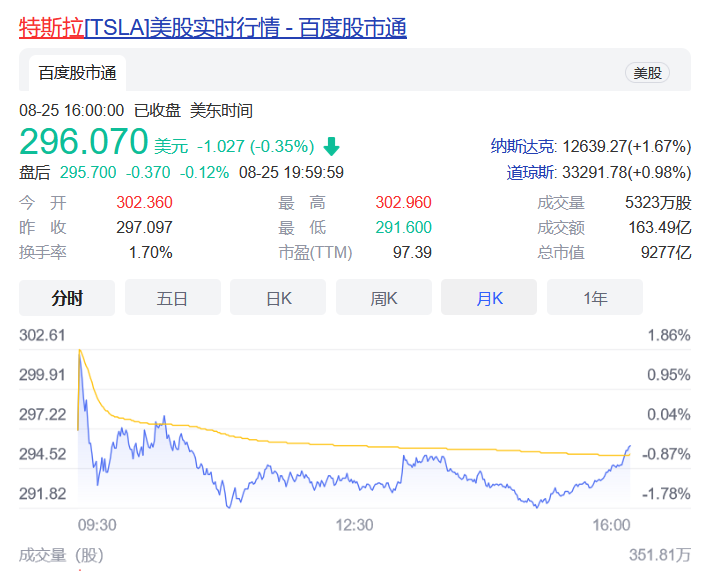
Task: Click the 纳斯达克 index quote
Action: point(590,146)
